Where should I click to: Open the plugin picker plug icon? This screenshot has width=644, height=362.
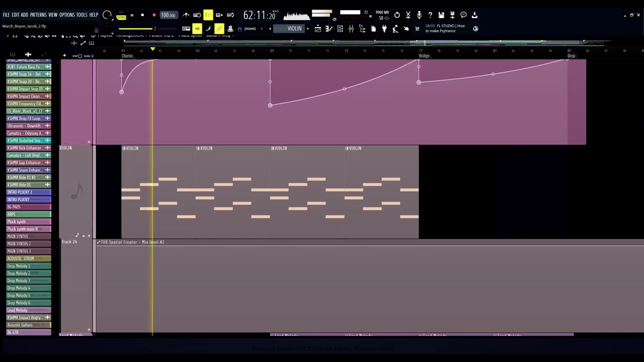click(384, 29)
